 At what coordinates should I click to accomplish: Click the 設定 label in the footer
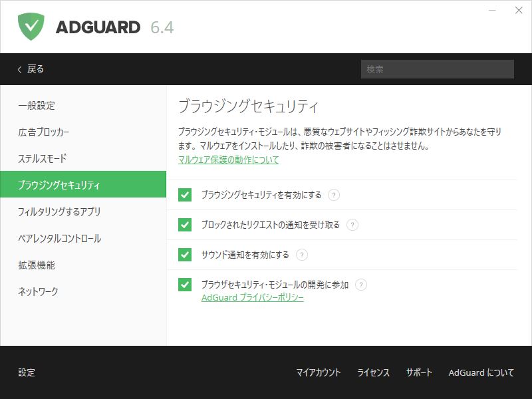click(27, 372)
